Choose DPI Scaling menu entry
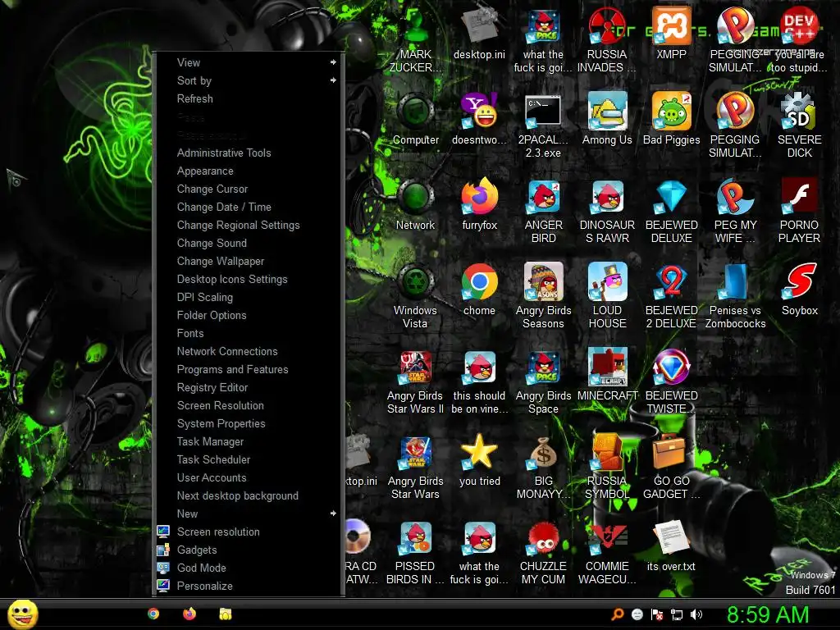This screenshot has width=840, height=630. pos(249,297)
